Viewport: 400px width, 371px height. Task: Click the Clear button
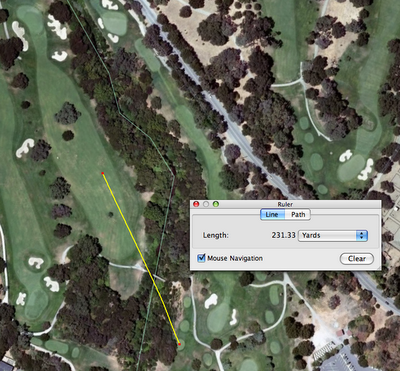[x=357, y=259]
